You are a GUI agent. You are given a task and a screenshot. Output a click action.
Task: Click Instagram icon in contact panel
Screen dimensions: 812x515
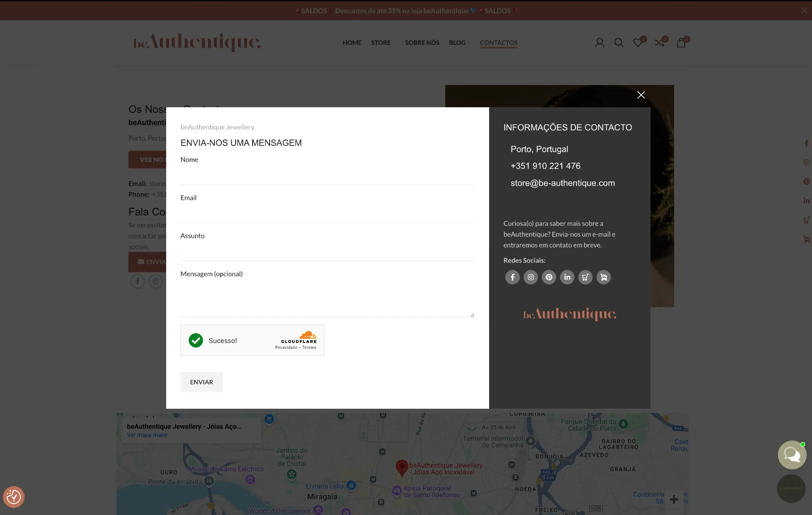[x=531, y=277]
